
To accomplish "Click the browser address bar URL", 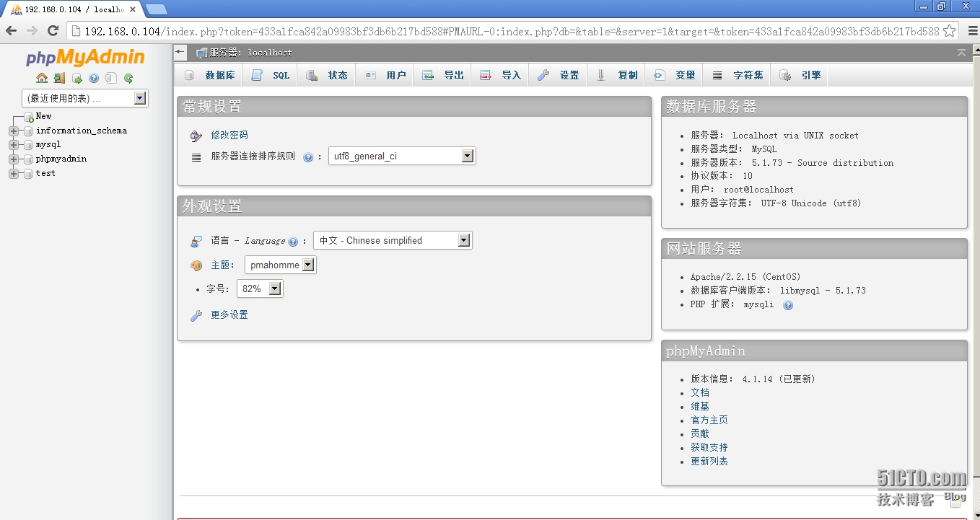I will pyautogui.click(x=512, y=31).
